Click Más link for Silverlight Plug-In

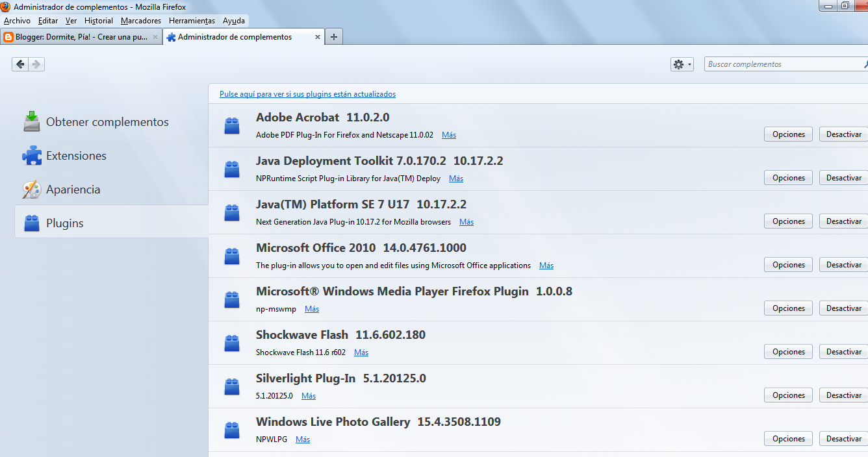point(309,396)
